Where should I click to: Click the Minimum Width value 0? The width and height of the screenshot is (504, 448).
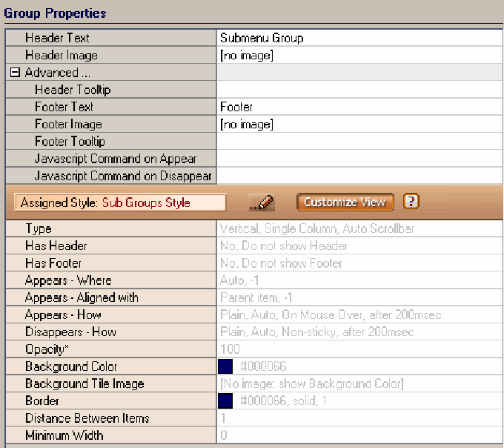click(x=359, y=435)
